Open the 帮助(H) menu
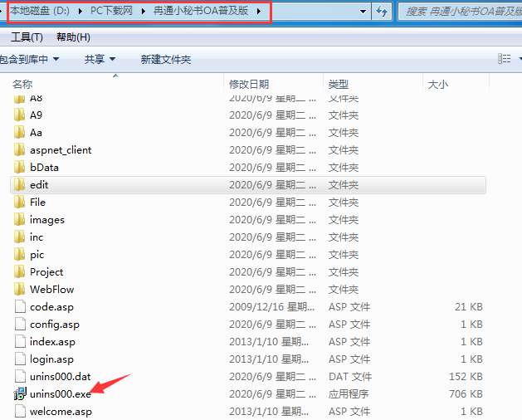 click(73, 37)
